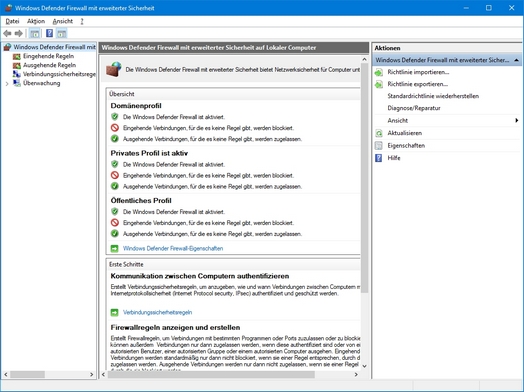Click the Richtlinie importieren icon
Screen dimensions: 524x392
pyautogui.click(x=379, y=73)
